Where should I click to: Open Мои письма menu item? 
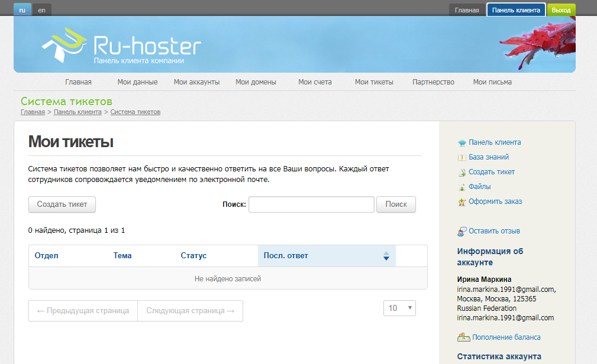492,82
